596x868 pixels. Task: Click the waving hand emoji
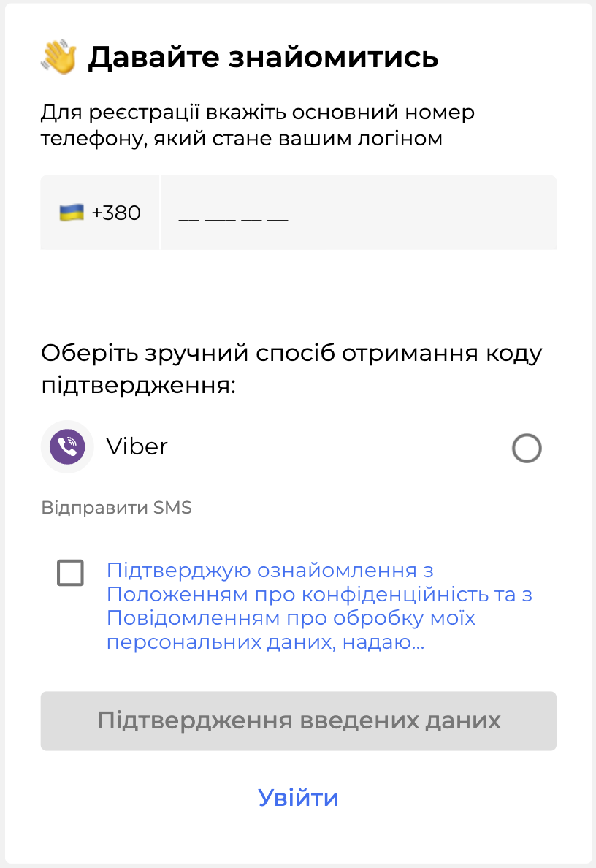58,56
